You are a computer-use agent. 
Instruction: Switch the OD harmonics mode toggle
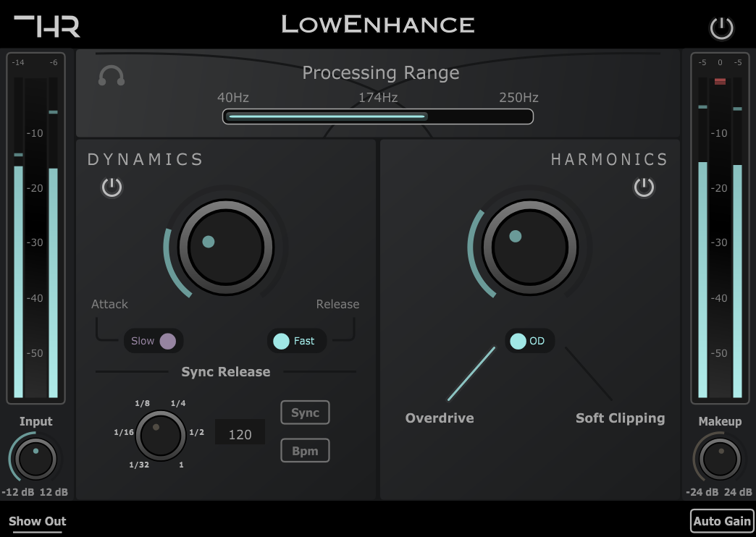[529, 341]
